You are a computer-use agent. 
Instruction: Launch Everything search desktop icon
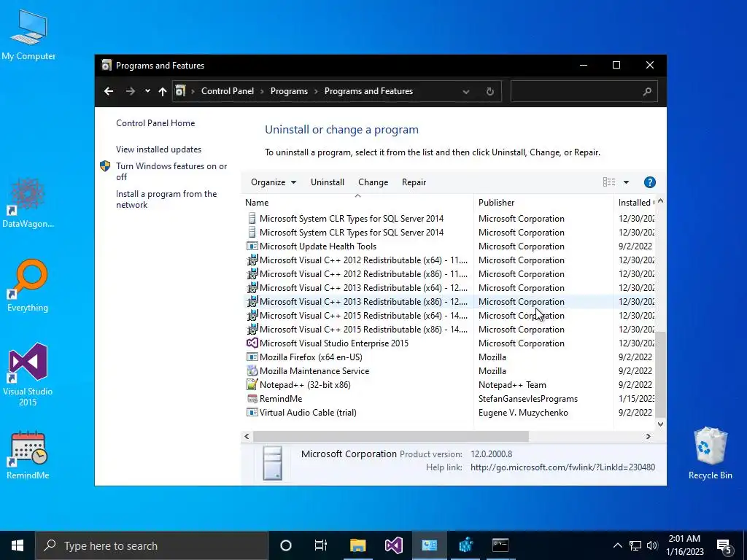click(x=28, y=286)
